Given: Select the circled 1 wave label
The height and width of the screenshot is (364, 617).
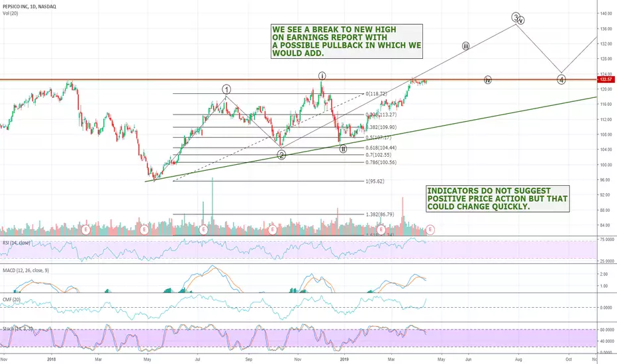Looking at the screenshot, I should click(226, 89).
